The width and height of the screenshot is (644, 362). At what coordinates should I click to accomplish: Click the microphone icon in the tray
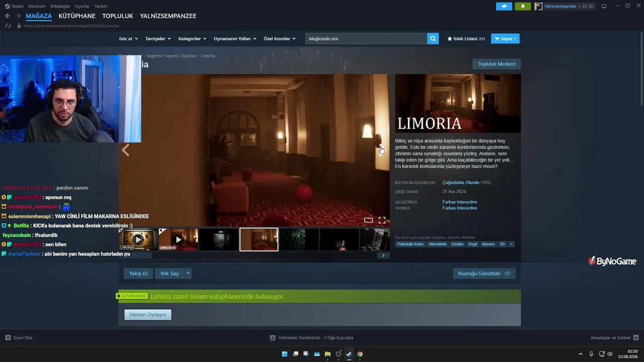point(591,354)
